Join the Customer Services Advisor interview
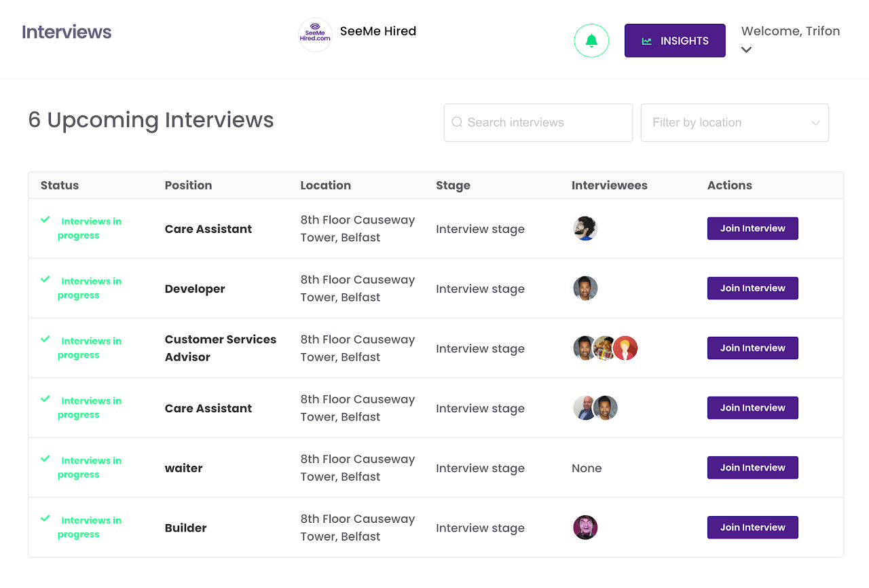The width and height of the screenshot is (869, 588). point(753,348)
